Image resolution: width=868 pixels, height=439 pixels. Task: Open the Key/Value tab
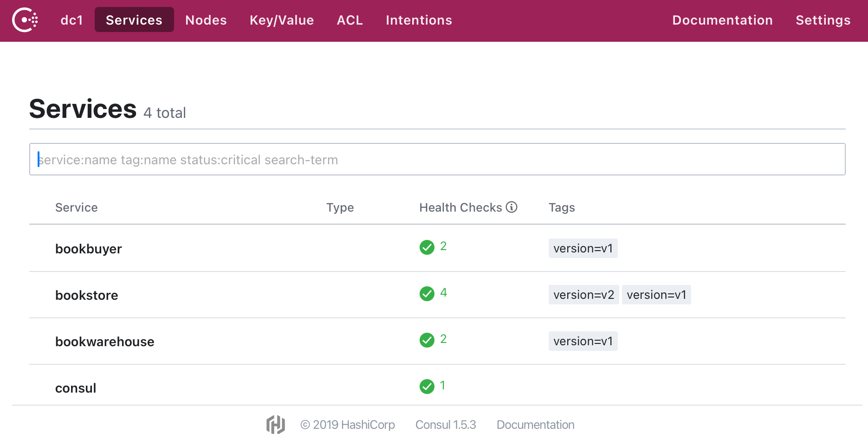click(x=281, y=20)
